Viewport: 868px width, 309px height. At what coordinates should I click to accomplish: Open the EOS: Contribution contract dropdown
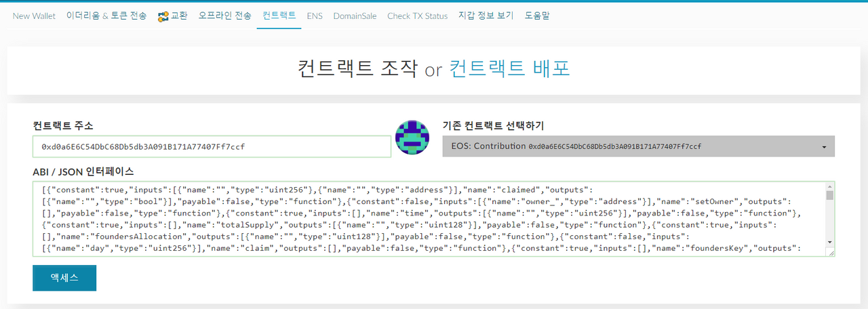click(639, 146)
